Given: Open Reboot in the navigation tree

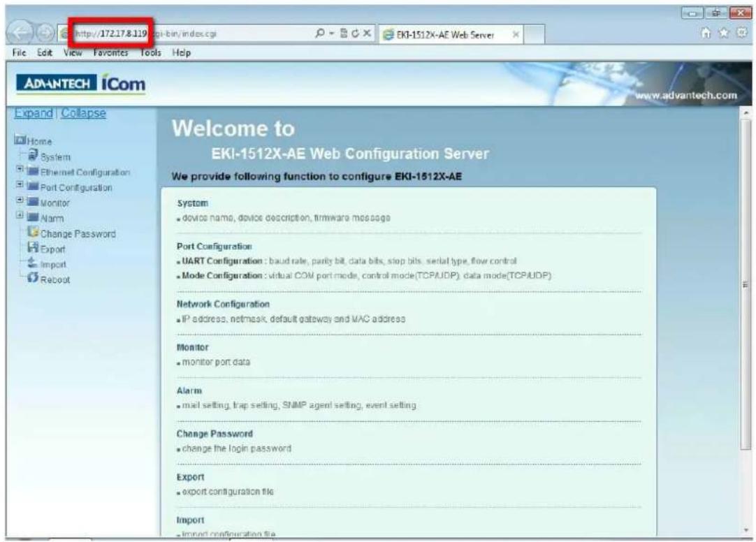Looking at the screenshot, I should (x=55, y=280).
